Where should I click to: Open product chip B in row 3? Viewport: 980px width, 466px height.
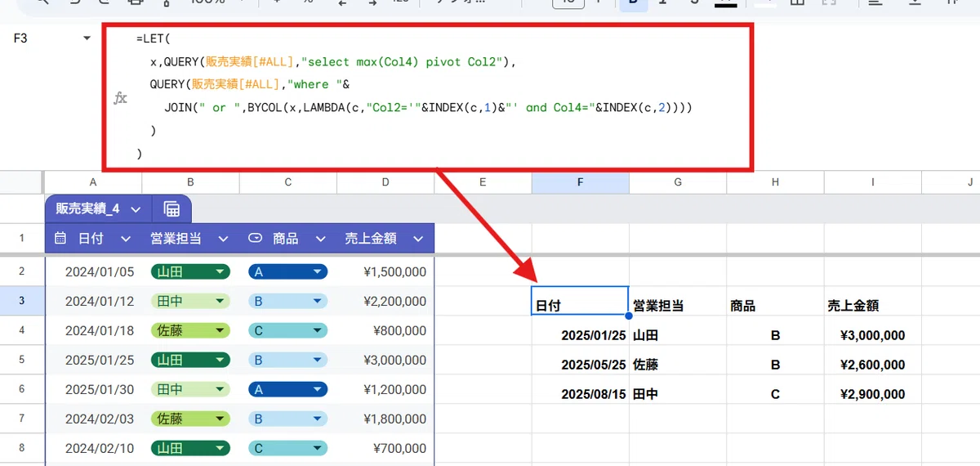click(x=287, y=302)
